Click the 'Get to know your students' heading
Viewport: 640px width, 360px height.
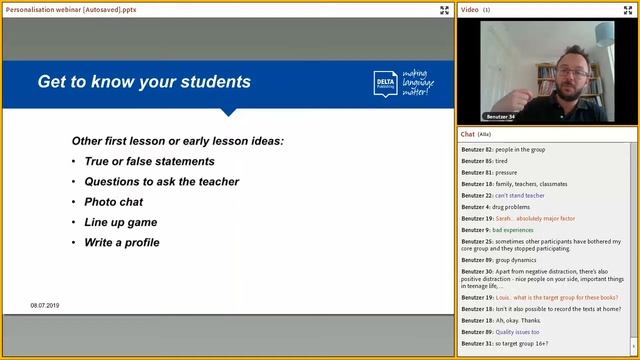[144, 82]
